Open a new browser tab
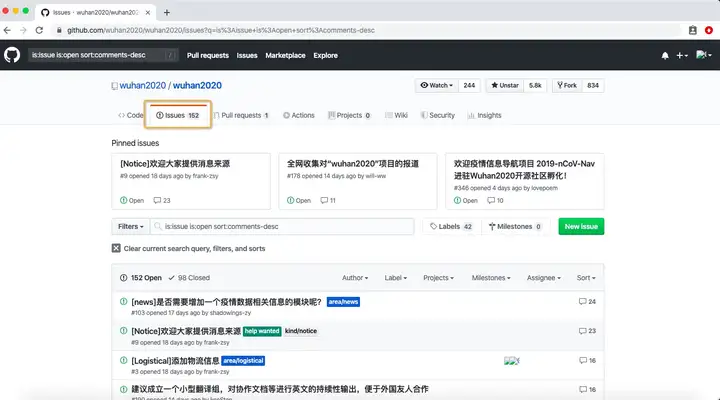The height and width of the screenshot is (400, 720). click(x=167, y=12)
